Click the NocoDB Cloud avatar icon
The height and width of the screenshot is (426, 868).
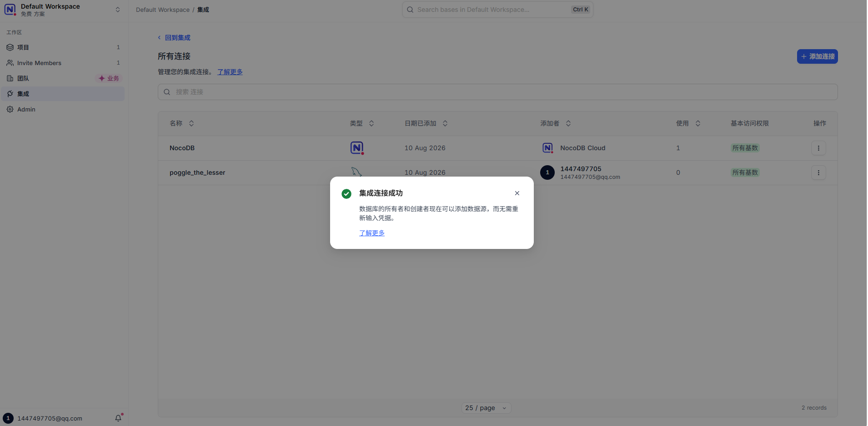coord(547,148)
